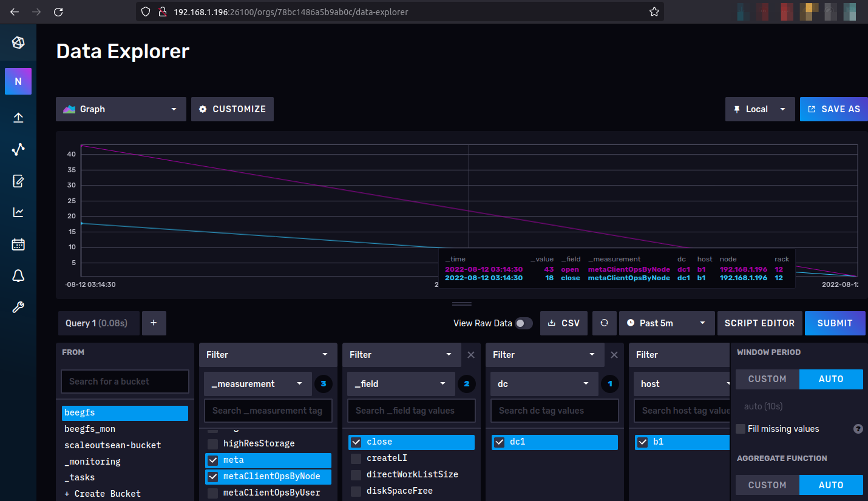Click the insecure connection lock icon
Image resolution: width=868 pixels, height=501 pixels.
point(162,12)
